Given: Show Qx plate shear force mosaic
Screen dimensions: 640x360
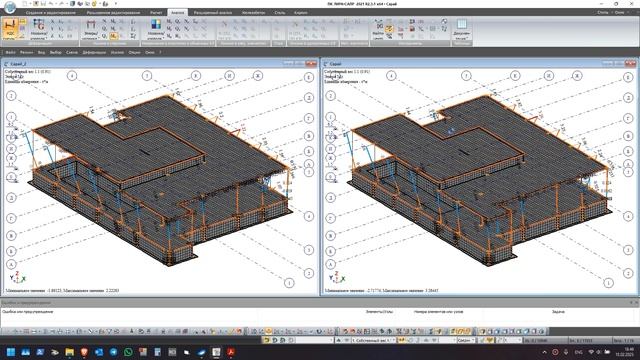Looking at the screenshot, I should (x=178, y=22).
